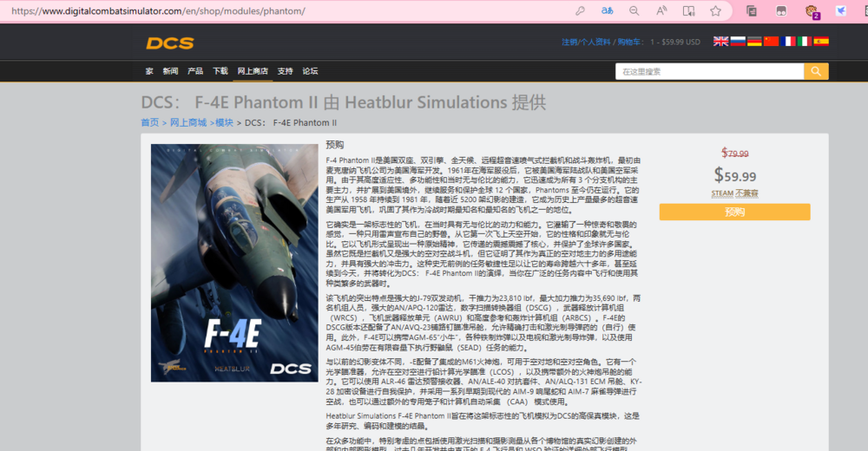Click the zoom out magnifier icon
Viewport: 868px width, 451px height.
pyautogui.click(x=635, y=10)
